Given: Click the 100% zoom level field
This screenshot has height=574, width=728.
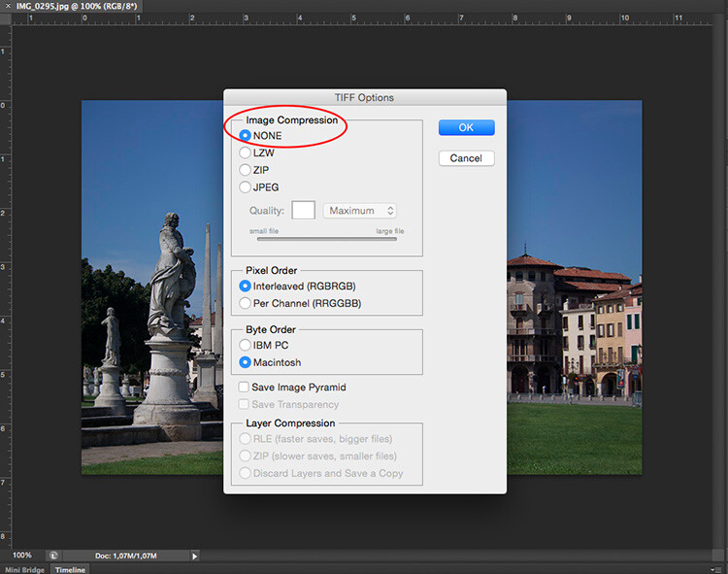Looking at the screenshot, I should click(22, 556).
